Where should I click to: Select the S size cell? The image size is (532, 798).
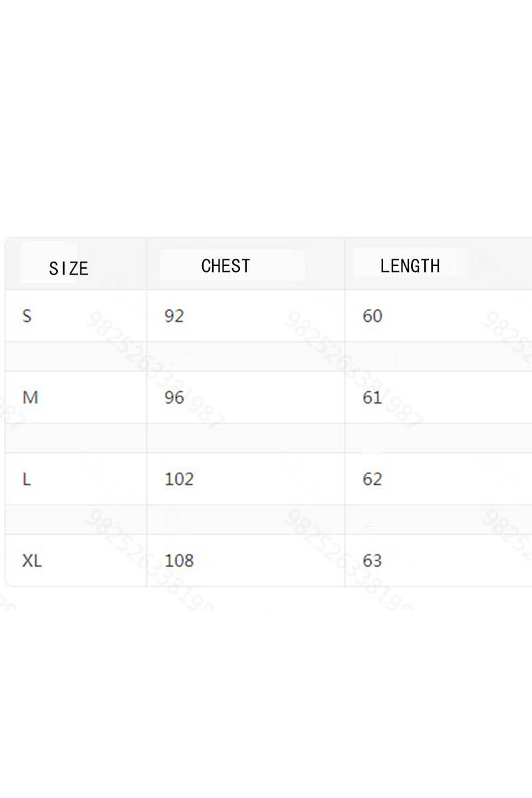click(x=27, y=315)
